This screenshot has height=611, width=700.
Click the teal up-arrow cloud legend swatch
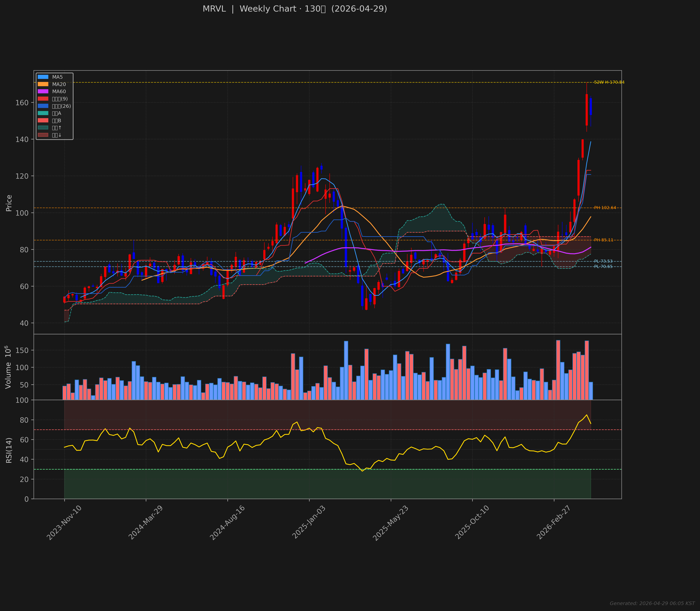tap(43, 128)
